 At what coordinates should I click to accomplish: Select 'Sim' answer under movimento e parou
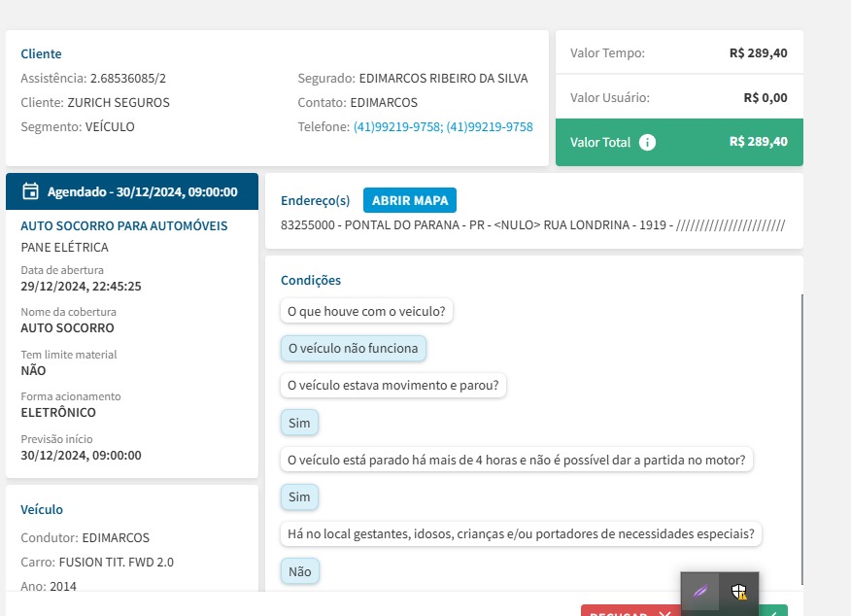tap(299, 423)
